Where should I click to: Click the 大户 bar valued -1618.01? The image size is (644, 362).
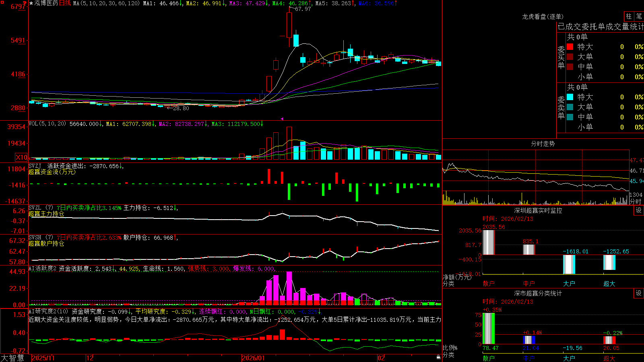569,264
